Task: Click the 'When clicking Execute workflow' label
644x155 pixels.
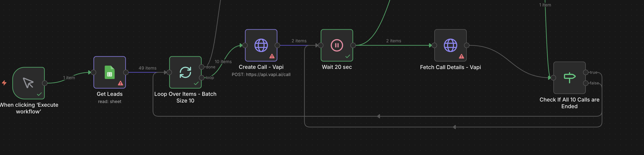Action: [x=29, y=108]
